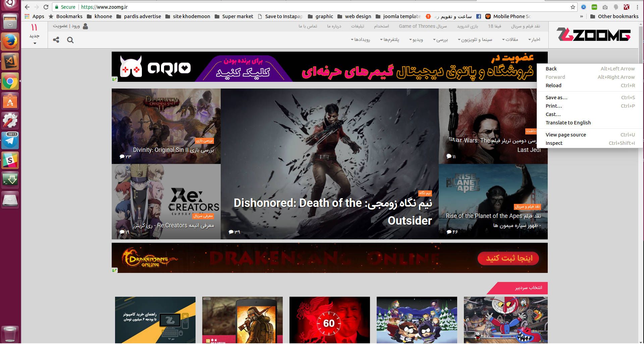The image size is (644, 344).
Task: Open the orange T bookmark icon
Action: click(428, 16)
